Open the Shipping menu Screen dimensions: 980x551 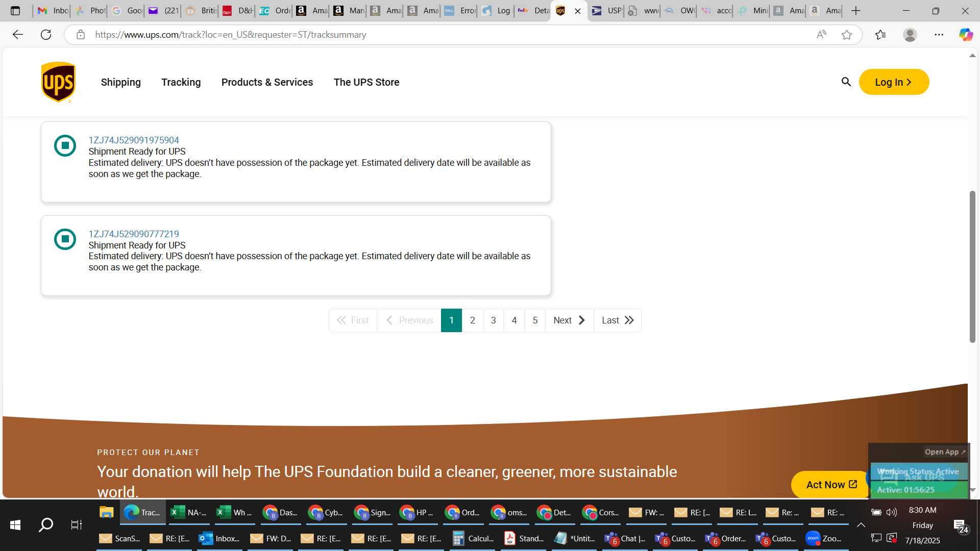click(x=120, y=82)
